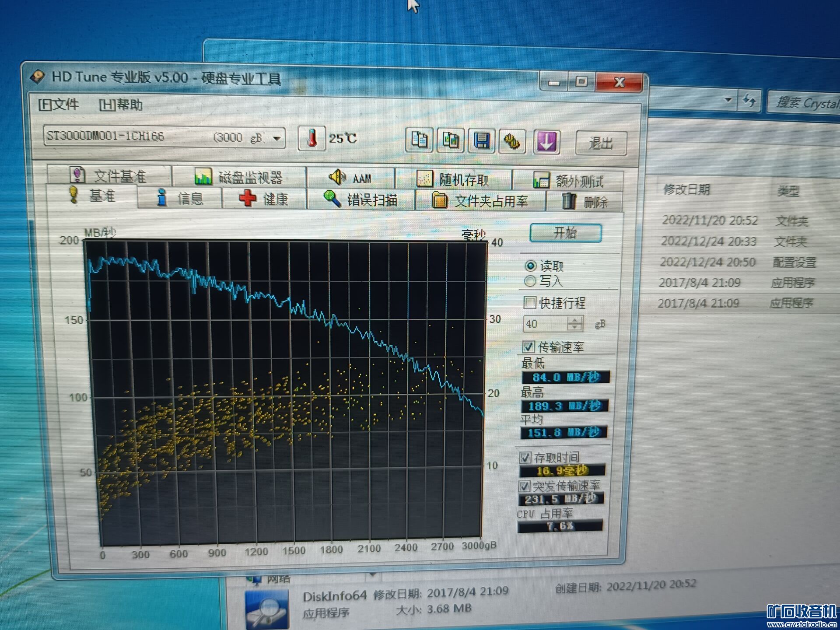This screenshot has height=630, width=840.
Task: Open the 文件基准 tab
Action: click(x=109, y=175)
